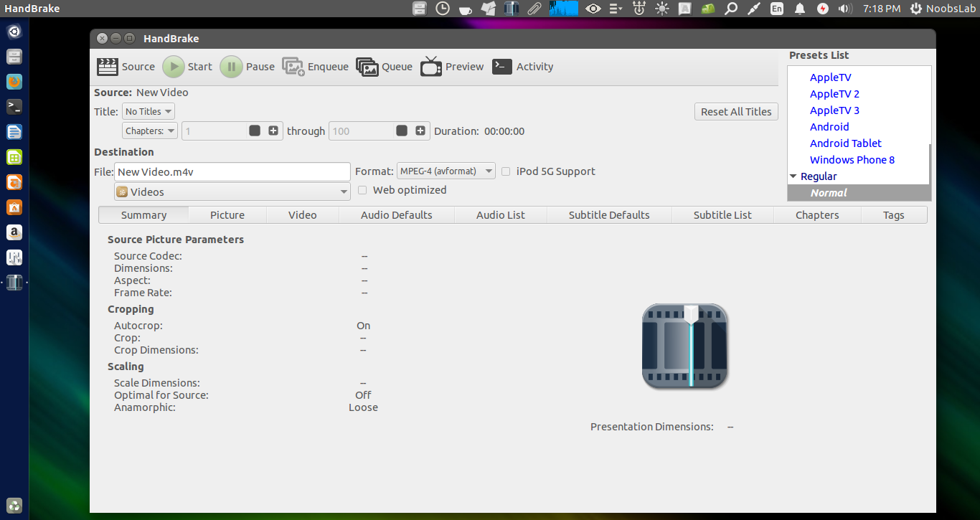The height and width of the screenshot is (520, 980).
Task: Click the end chapter field showing 100
Action: pos(360,131)
